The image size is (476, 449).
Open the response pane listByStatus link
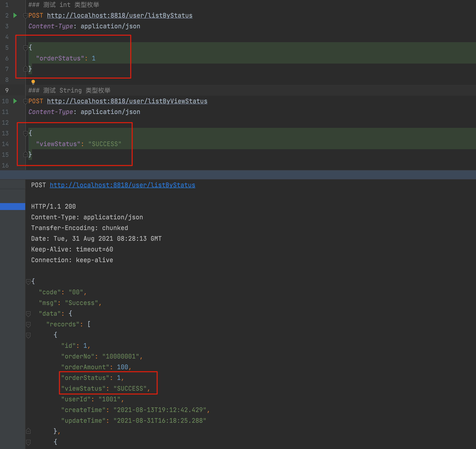(122, 185)
